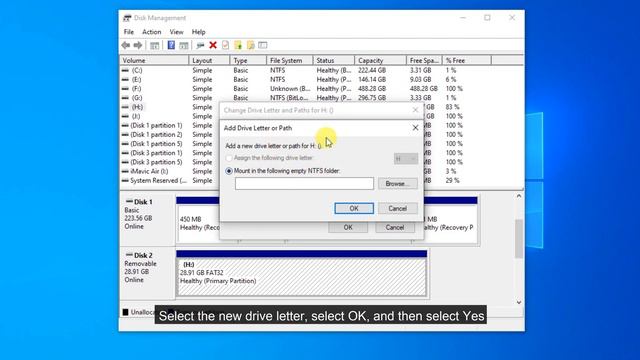The height and width of the screenshot is (360, 640).
Task: Click the yellow folder search icon
Action: (x=251, y=45)
